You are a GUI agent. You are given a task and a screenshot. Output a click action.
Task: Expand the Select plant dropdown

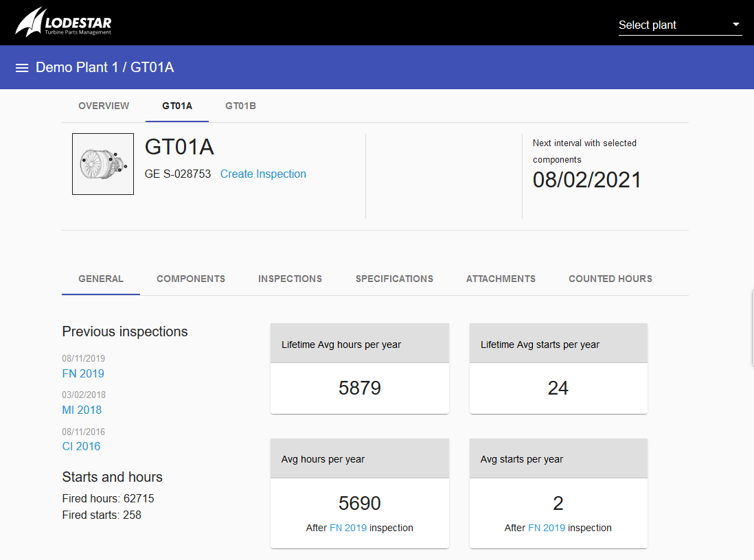(679, 25)
